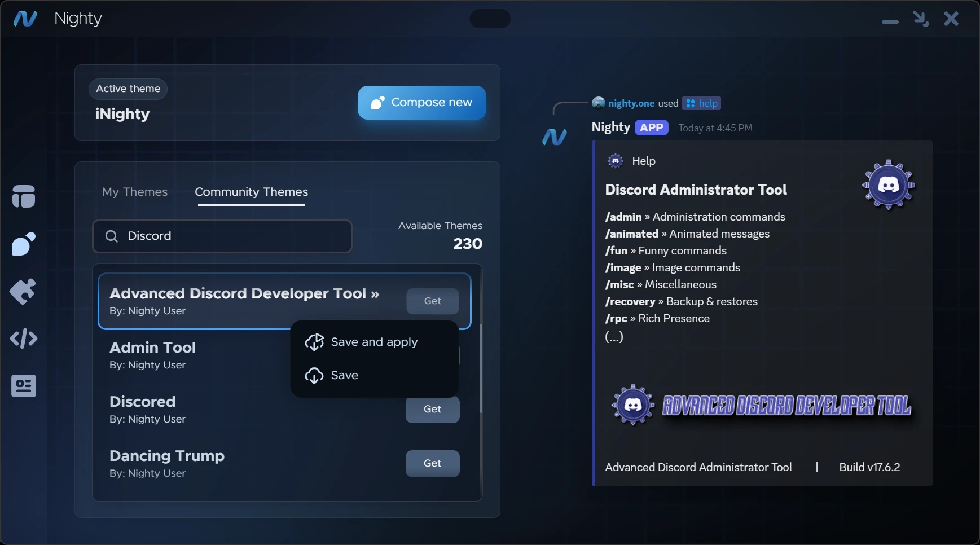Click the /misc Miscellaneous line
The image size is (980, 545).
pyautogui.click(x=661, y=284)
